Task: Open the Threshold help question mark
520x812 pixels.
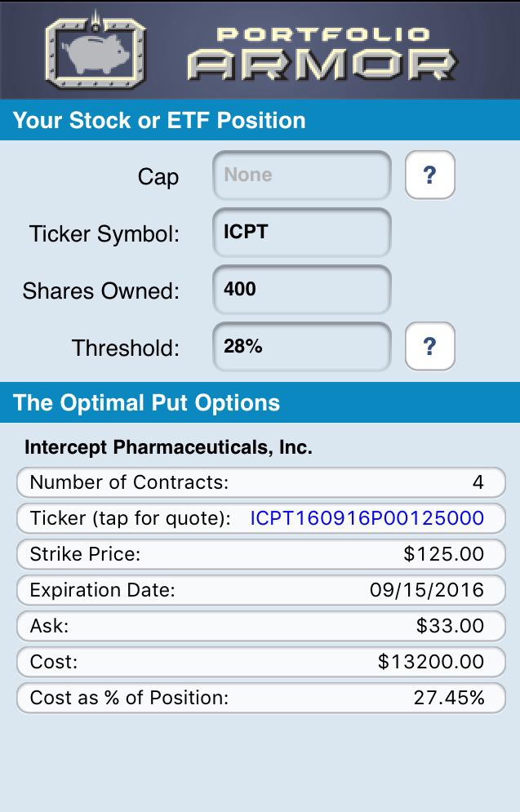Action: [x=430, y=346]
